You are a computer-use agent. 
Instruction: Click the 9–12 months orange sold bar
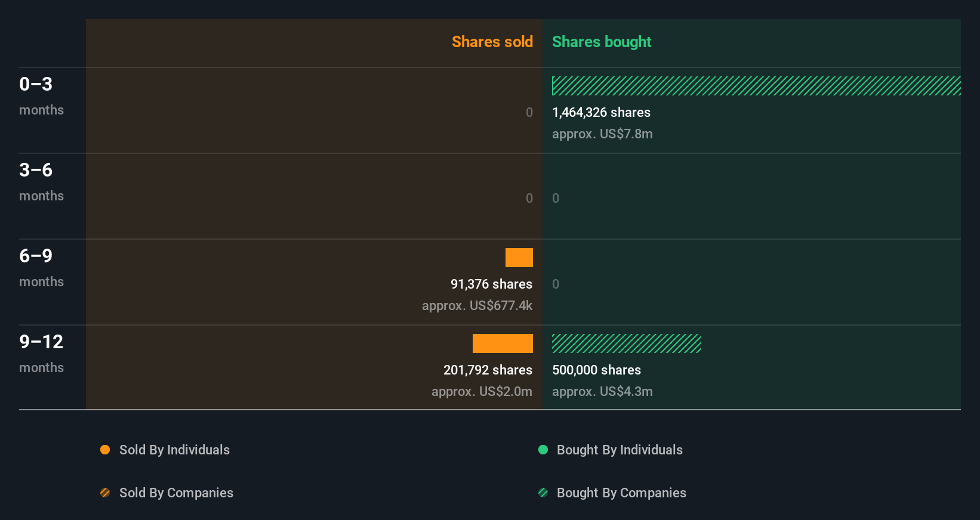coord(503,343)
